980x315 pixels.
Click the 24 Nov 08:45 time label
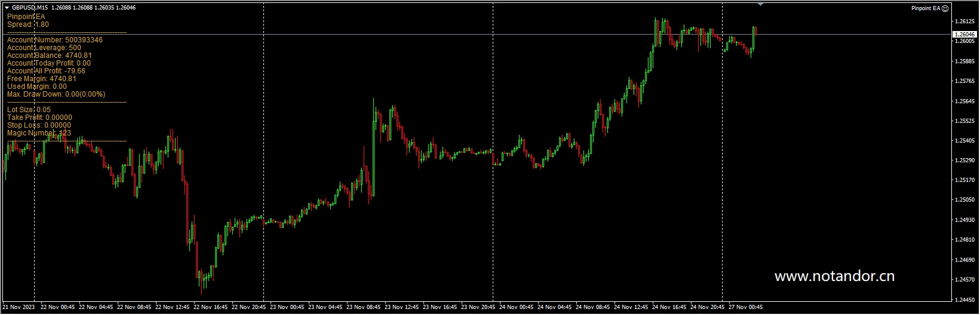[x=592, y=307]
